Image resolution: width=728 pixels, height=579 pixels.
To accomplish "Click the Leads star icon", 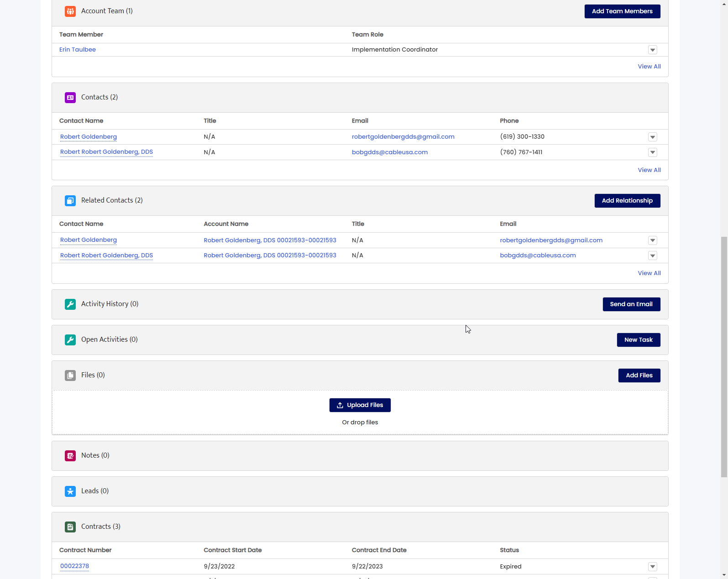I will coord(70,491).
